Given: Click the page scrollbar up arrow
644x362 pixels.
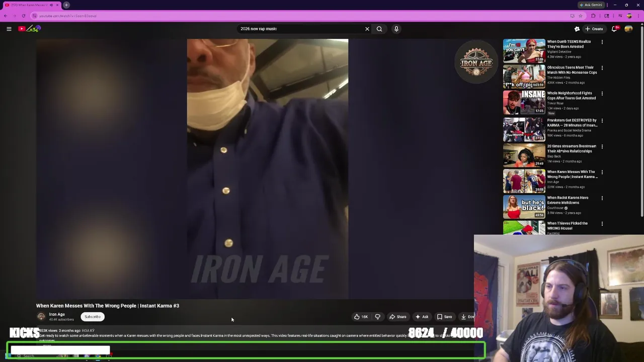Looking at the screenshot, I should (641, 24).
